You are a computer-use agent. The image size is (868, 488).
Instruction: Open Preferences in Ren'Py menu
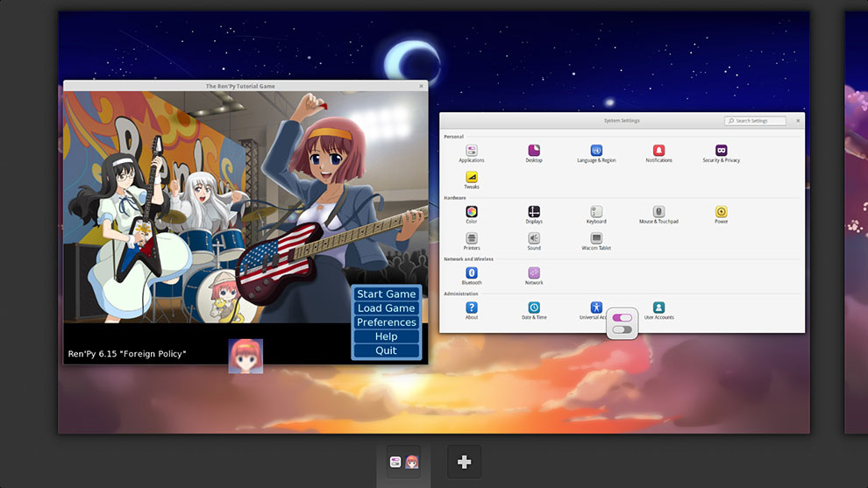click(387, 322)
